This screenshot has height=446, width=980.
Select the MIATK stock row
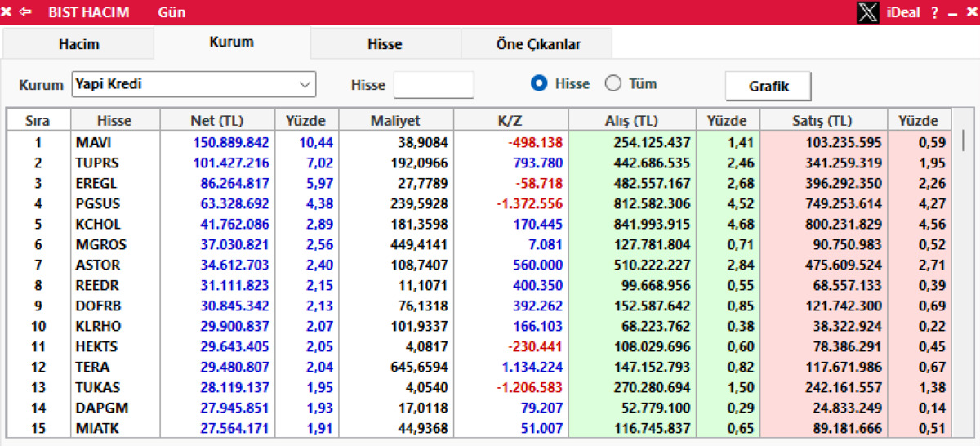pos(479,428)
